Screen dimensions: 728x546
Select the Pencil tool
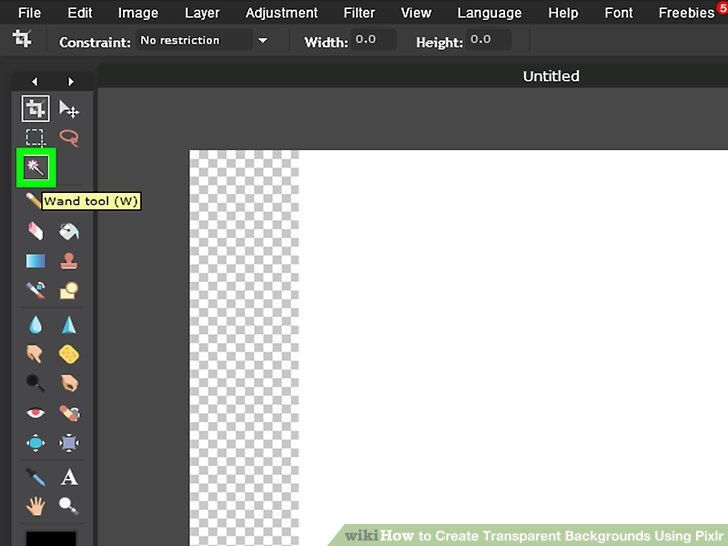tap(33, 200)
